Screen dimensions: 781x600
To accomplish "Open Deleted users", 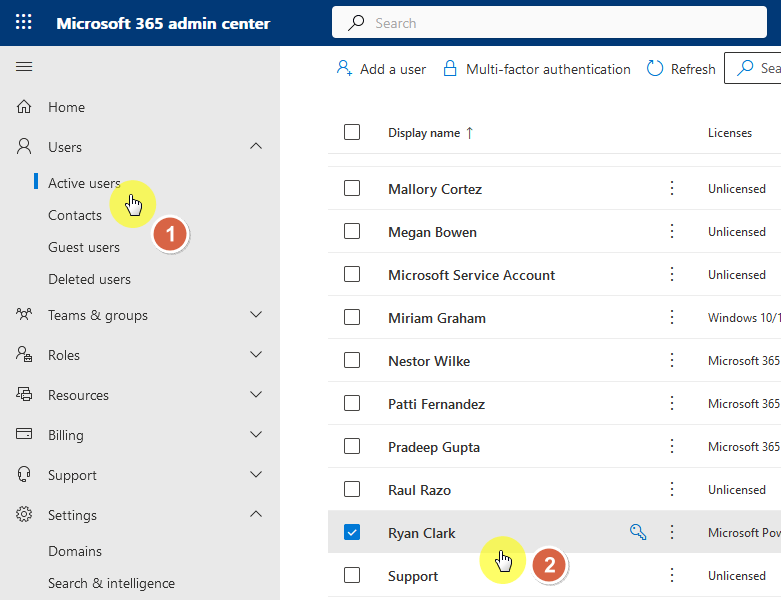I will coord(89,279).
